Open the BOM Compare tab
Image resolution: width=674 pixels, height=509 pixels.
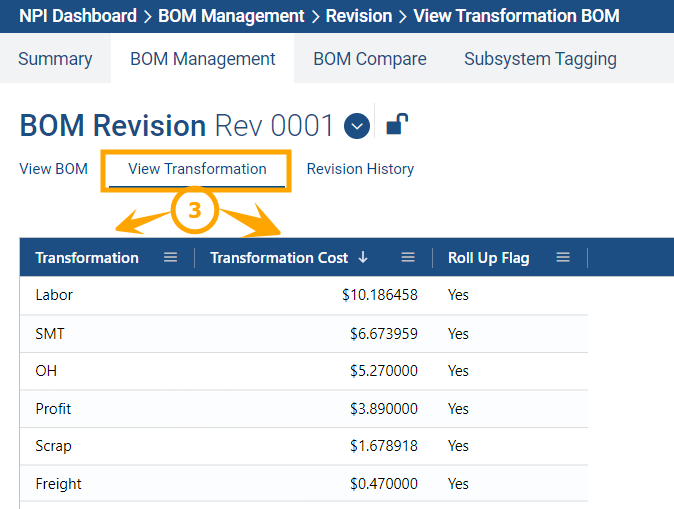coord(370,59)
